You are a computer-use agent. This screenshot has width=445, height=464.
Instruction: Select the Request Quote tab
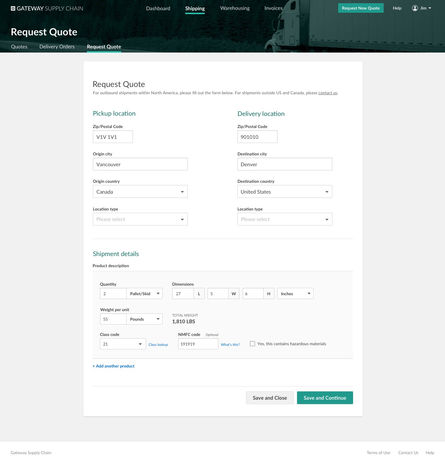pyautogui.click(x=104, y=47)
